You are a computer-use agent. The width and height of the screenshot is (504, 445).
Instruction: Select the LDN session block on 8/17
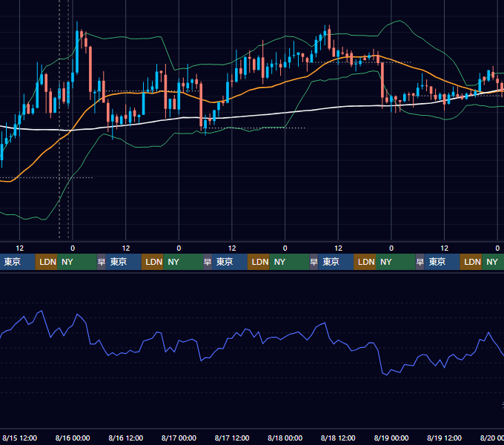(x=259, y=262)
